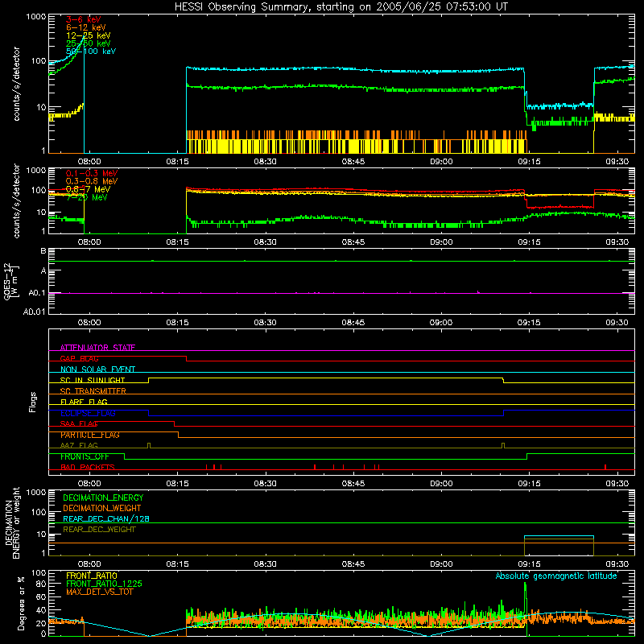This screenshot has height=644, width=644.
Task: Click the Flags vertical axis title
Action: (33, 402)
